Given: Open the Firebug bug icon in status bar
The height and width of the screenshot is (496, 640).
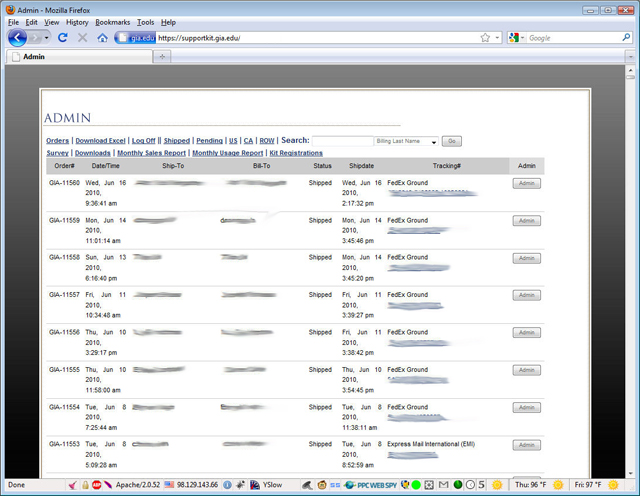Looking at the screenshot, I should pos(240,485).
